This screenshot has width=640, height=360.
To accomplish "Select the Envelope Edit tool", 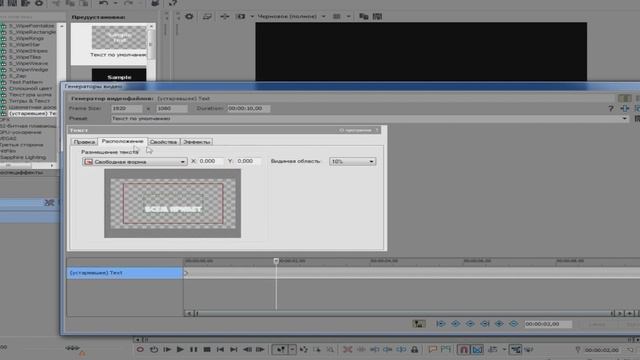I will tap(304, 349).
